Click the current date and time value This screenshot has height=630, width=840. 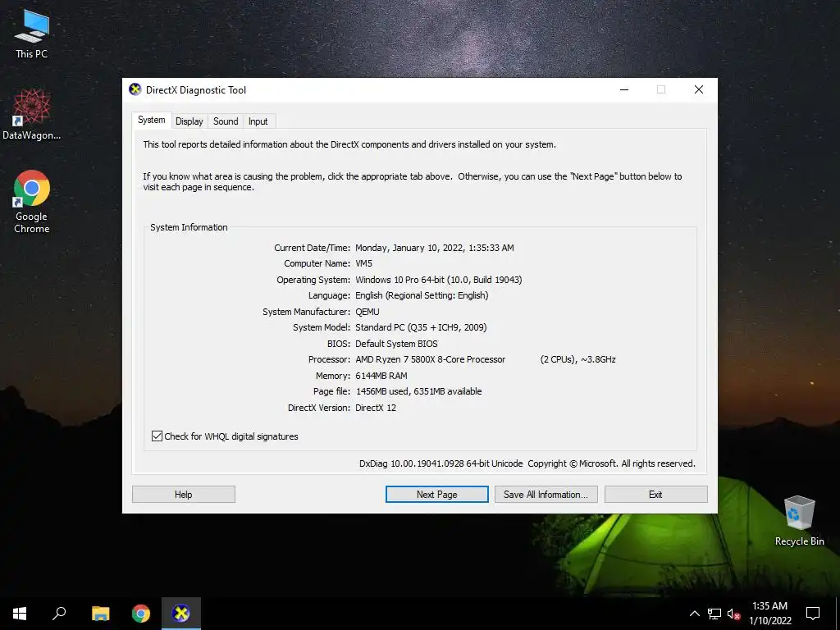click(435, 248)
